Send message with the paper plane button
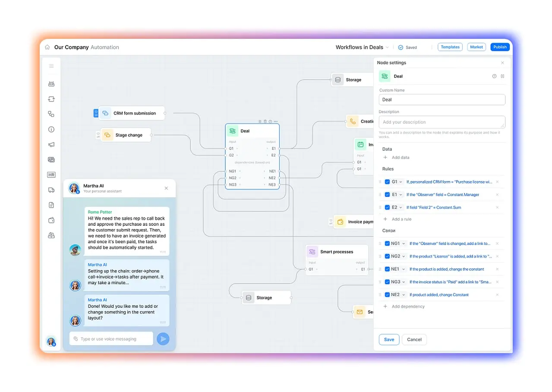The image size is (552, 392). pos(163,339)
